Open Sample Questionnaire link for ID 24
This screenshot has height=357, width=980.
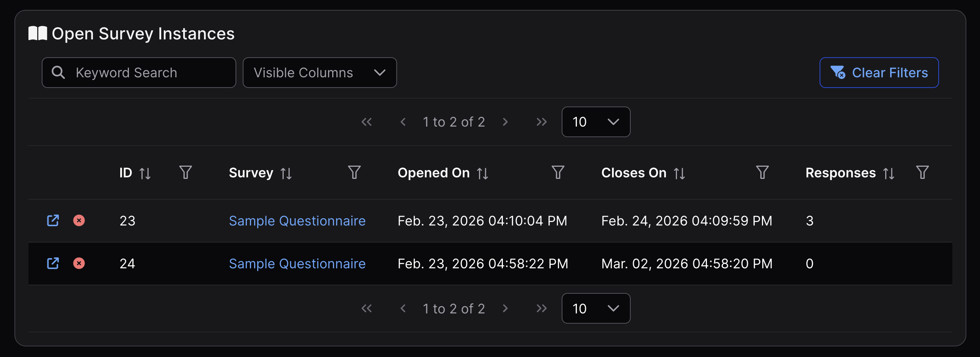[x=297, y=264]
